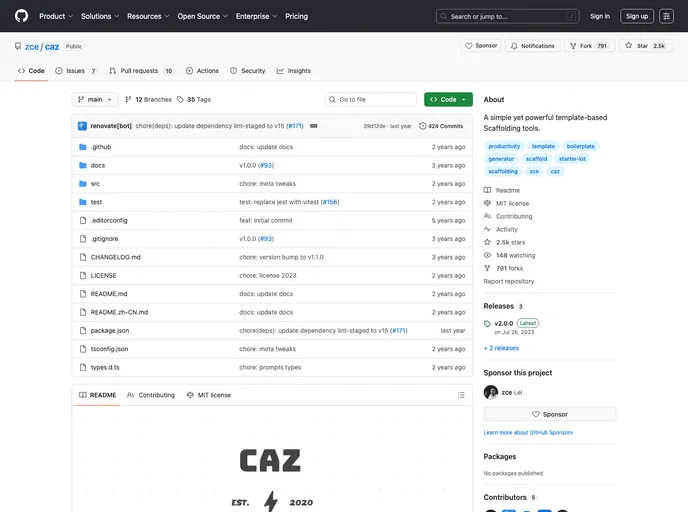Click the eye icon beside 148 watching
Screen dimensions: 688x512
pos(487,255)
